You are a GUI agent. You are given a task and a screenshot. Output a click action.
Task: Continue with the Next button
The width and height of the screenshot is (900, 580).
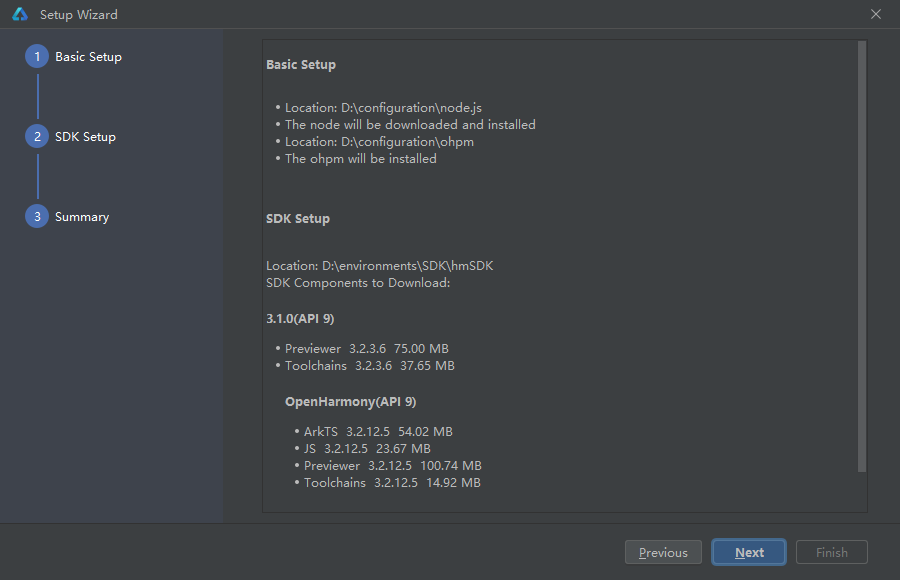coord(749,552)
